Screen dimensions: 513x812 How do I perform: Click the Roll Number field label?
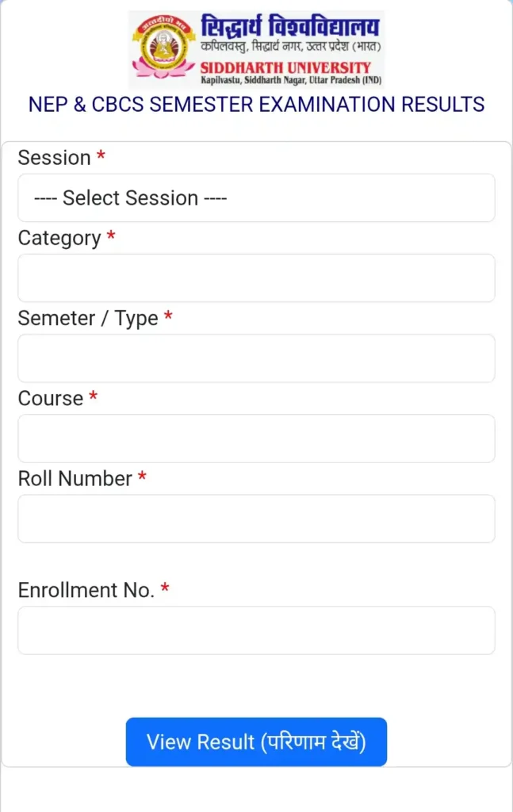coord(70,478)
